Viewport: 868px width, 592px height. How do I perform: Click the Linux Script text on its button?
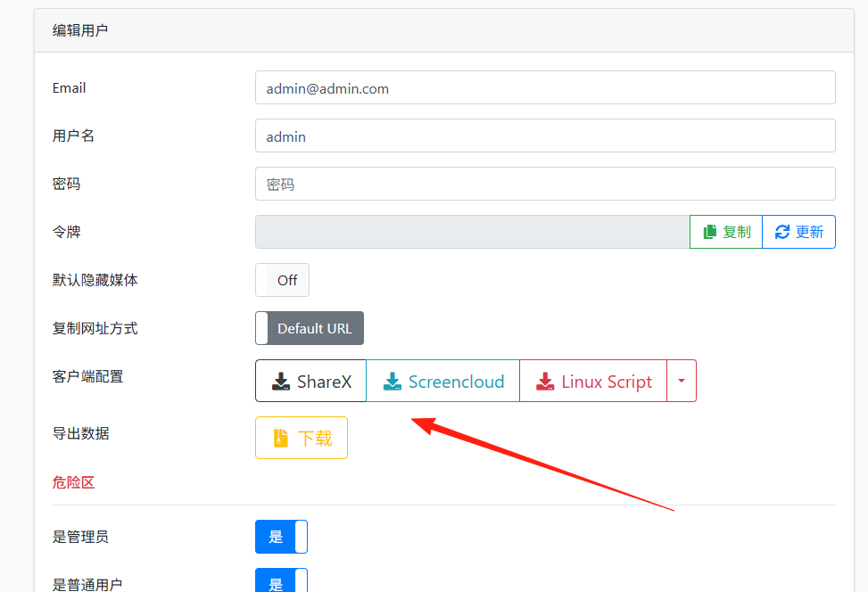pos(607,382)
